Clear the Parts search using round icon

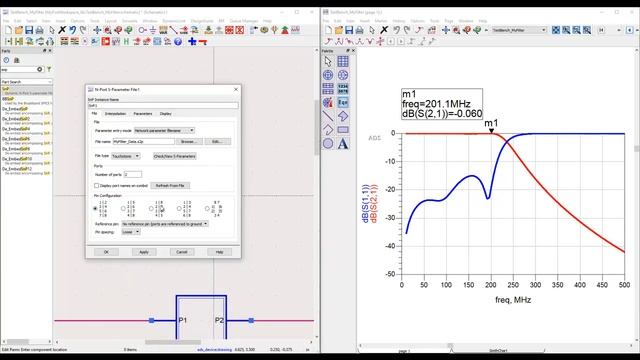click(x=40, y=69)
